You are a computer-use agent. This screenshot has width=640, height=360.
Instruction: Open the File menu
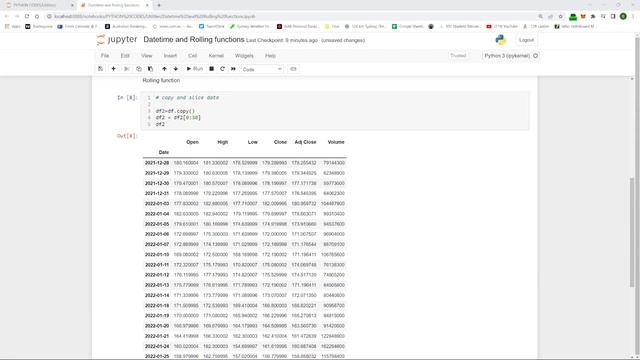pyautogui.click(x=105, y=56)
